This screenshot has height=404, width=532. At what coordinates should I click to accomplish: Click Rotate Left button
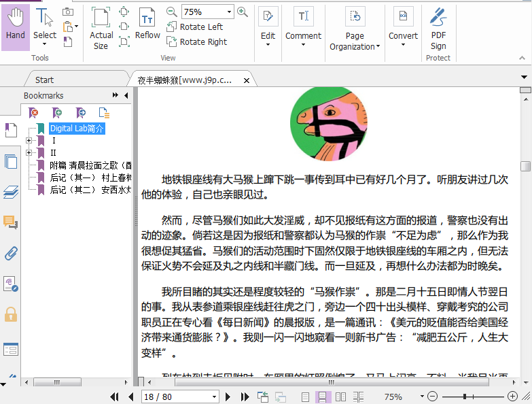(x=194, y=27)
